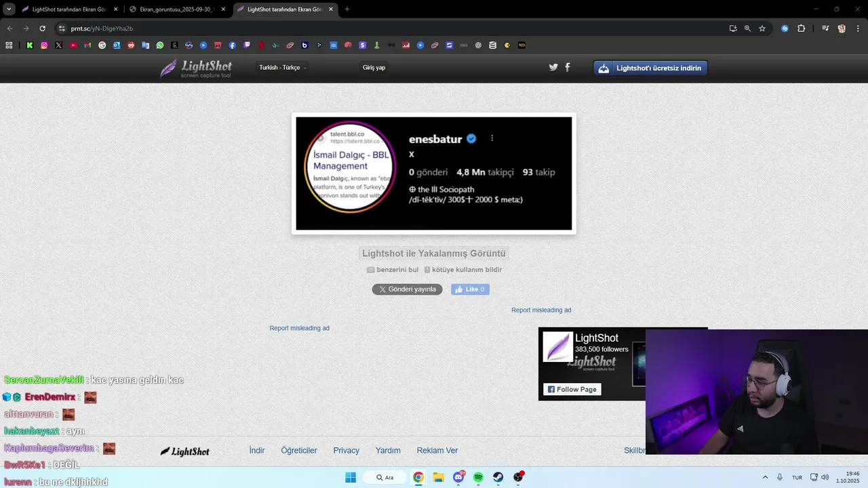Click the TUR keyboard language indicator
868x488 pixels.
pyautogui.click(x=797, y=477)
